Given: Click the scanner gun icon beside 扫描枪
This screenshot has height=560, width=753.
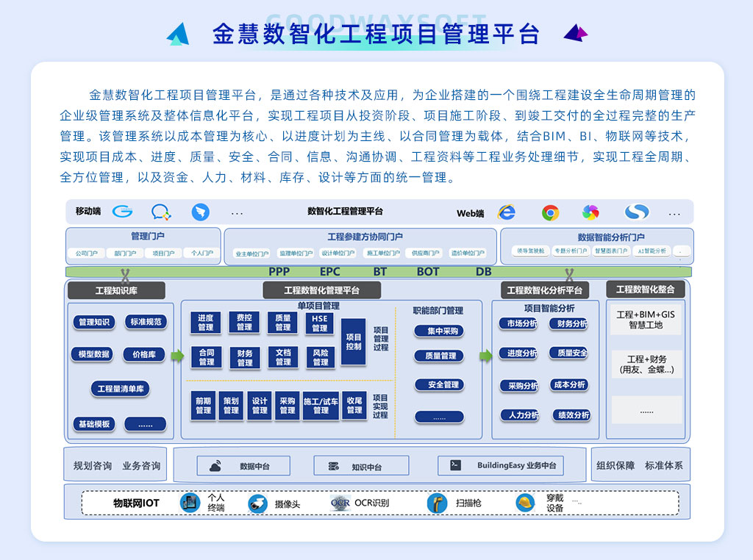Looking at the screenshot, I should coord(437,503).
